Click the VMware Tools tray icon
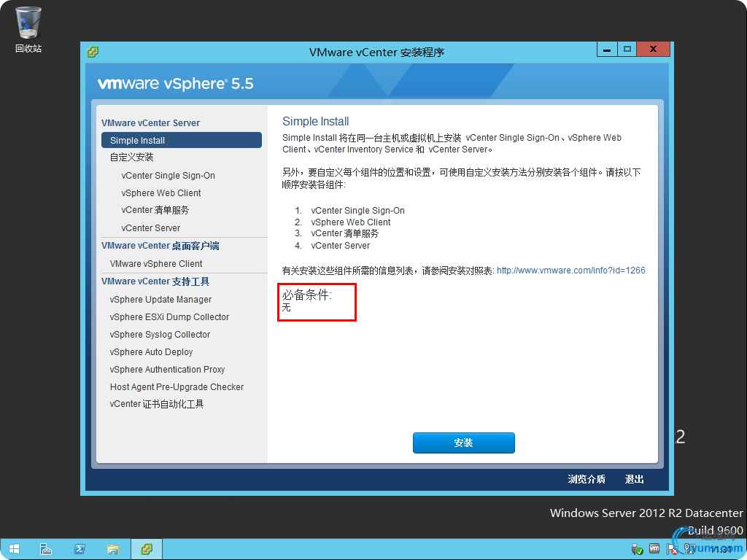 [x=654, y=549]
